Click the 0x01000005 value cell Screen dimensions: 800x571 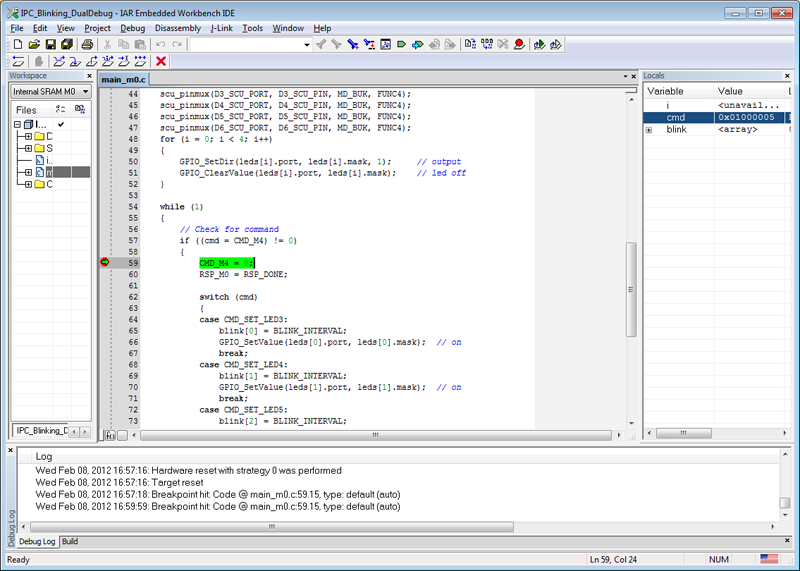pyautogui.click(x=746, y=117)
